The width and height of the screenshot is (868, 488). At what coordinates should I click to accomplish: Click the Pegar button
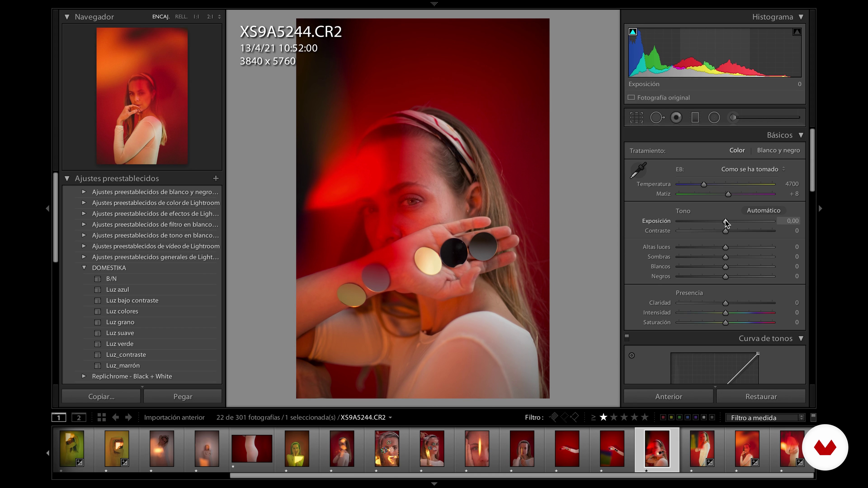(x=183, y=396)
